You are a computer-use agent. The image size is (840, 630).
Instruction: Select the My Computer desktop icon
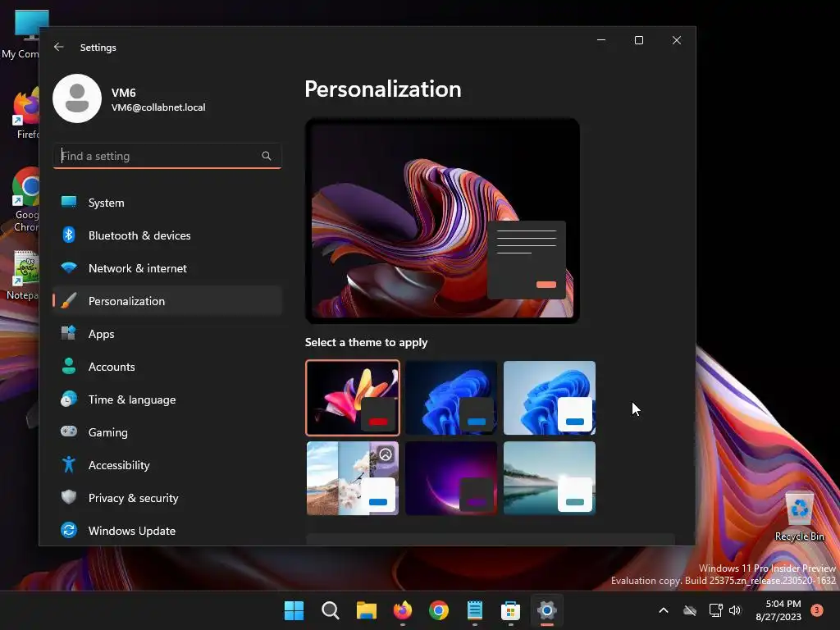tap(21, 34)
